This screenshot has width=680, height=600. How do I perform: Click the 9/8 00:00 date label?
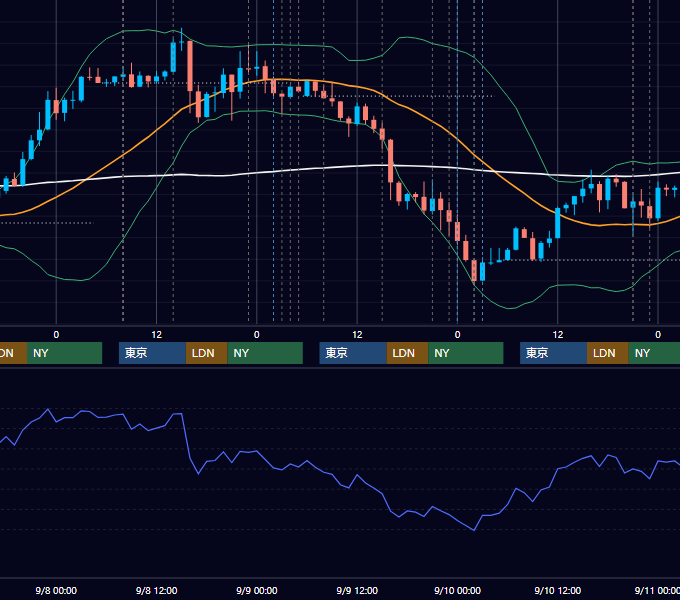coord(56,590)
